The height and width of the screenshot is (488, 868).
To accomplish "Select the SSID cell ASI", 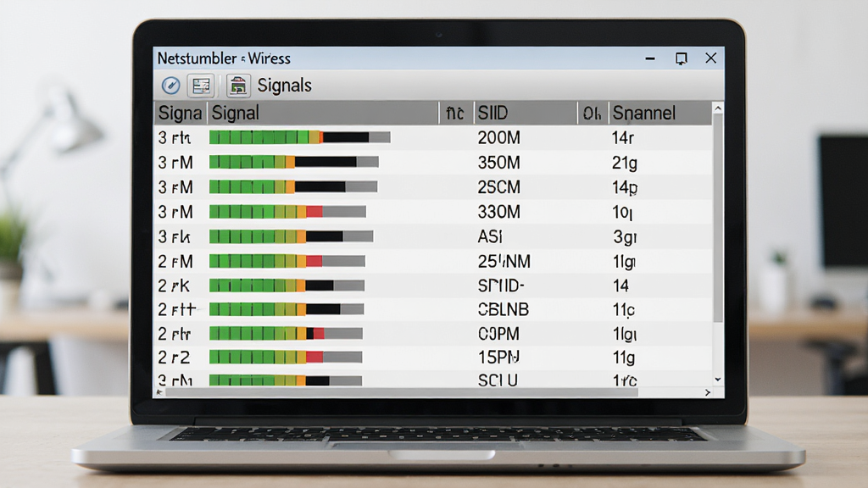I will click(490, 236).
